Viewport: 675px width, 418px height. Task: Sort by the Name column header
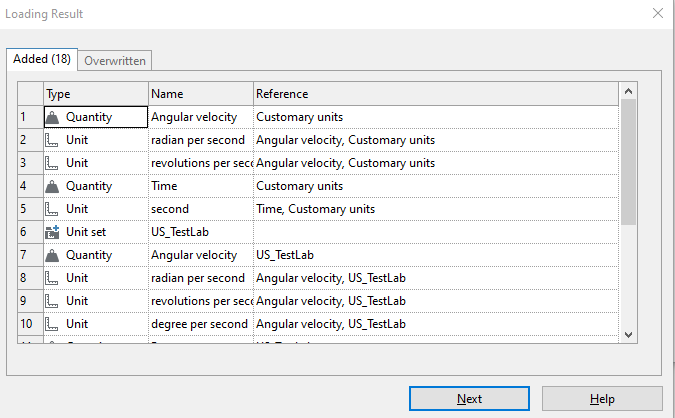[200, 94]
